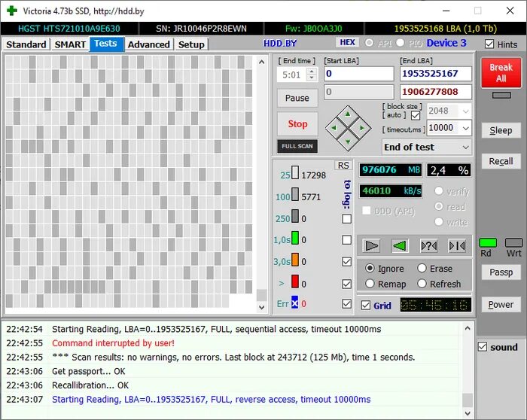Click the Start LBA input field
Screen dimensions: 527x420
(x=358, y=74)
